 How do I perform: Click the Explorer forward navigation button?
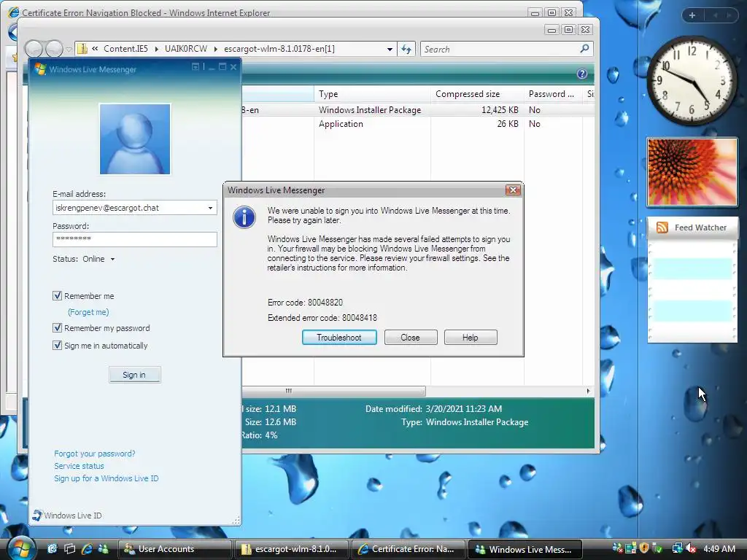[x=54, y=49]
